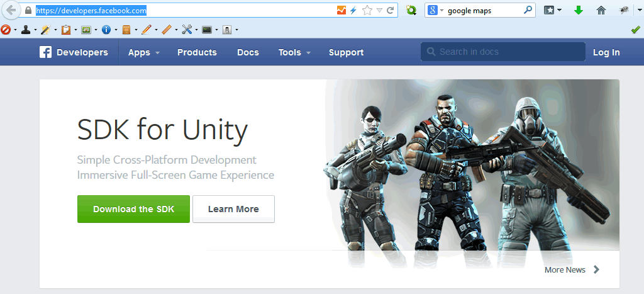Open the Support page
Viewport: 644px width, 294px height.
point(347,52)
